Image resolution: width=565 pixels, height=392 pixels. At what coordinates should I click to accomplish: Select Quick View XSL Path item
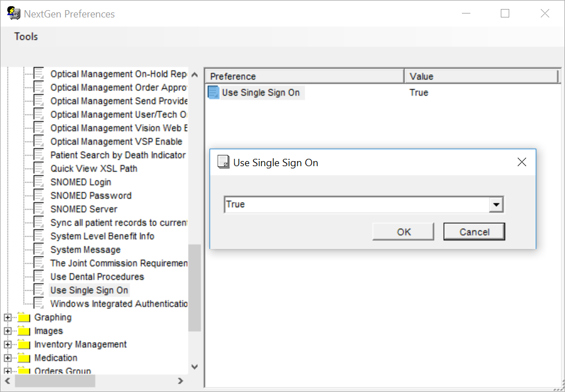(x=94, y=168)
